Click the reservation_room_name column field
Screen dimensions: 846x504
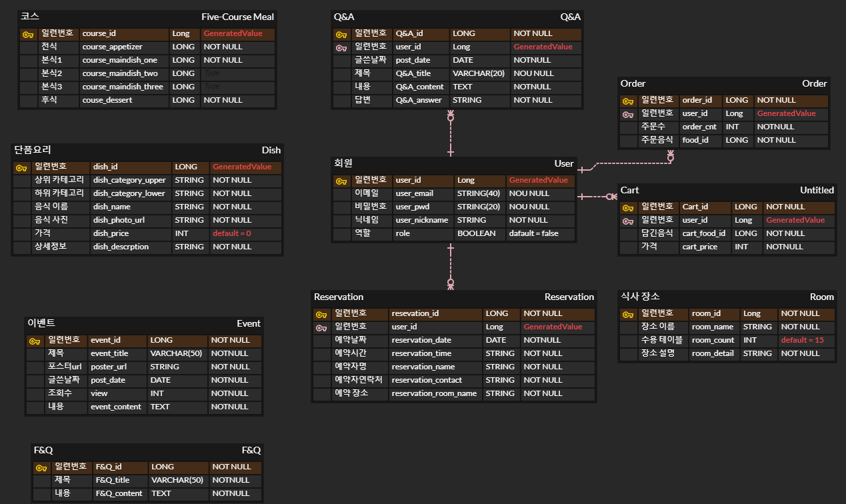click(435, 393)
